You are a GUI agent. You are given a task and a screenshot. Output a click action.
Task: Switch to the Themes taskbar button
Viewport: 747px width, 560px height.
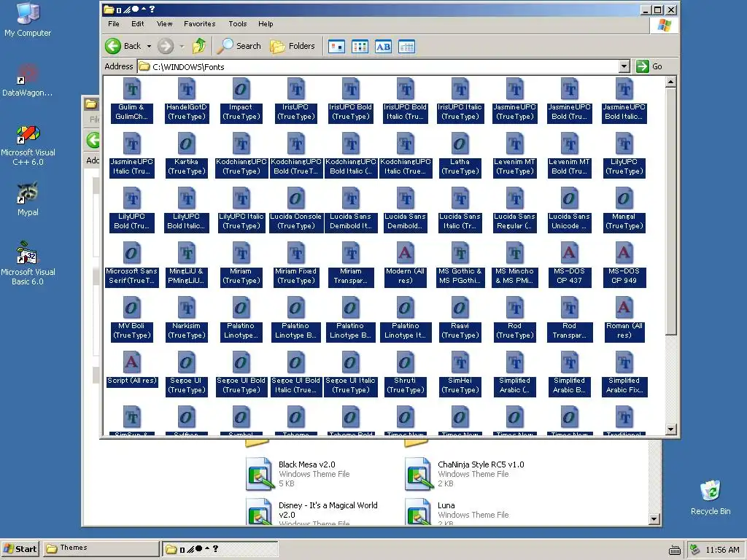pyautogui.click(x=101, y=549)
